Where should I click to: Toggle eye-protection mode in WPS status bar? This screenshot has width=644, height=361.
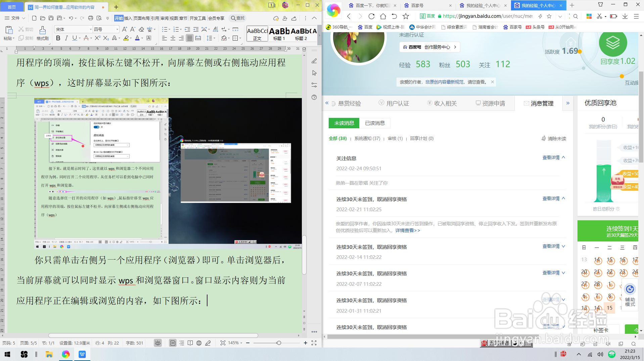click(x=158, y=343)
